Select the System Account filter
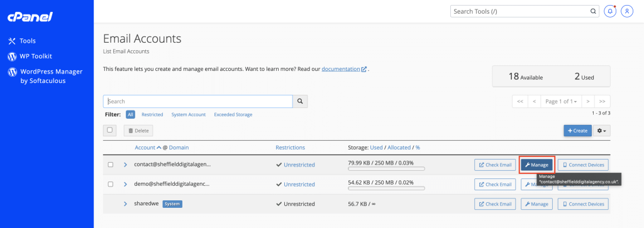 pos(189,115)
